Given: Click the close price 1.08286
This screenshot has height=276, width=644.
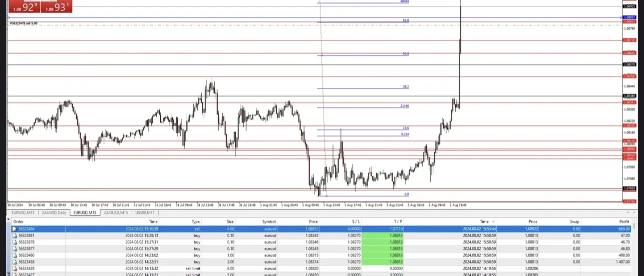Looking at the screenshot, I should [531, 268].
